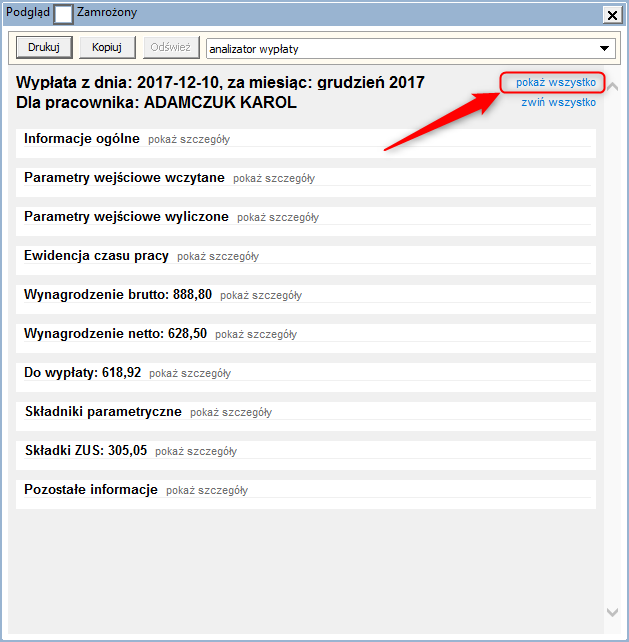Click the zwiń wszystko link
This screenshot has height=642, width=629.
558,102
